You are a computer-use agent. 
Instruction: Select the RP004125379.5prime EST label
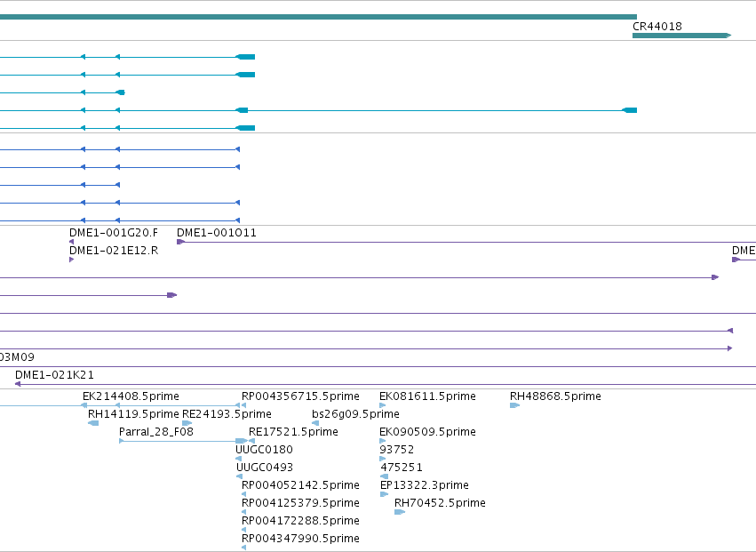pyautogui.click(x=300, y=503)
